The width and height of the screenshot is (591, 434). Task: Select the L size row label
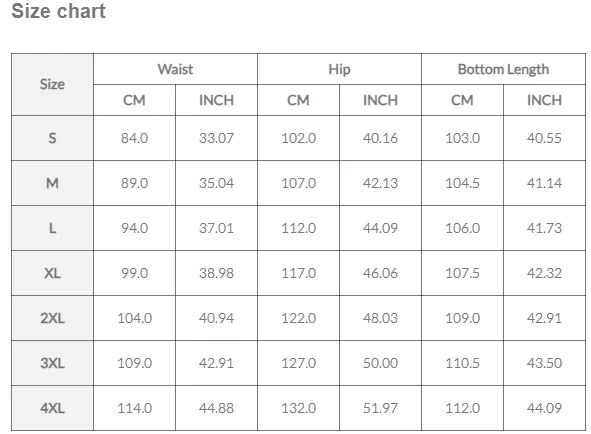coord(52,228)
